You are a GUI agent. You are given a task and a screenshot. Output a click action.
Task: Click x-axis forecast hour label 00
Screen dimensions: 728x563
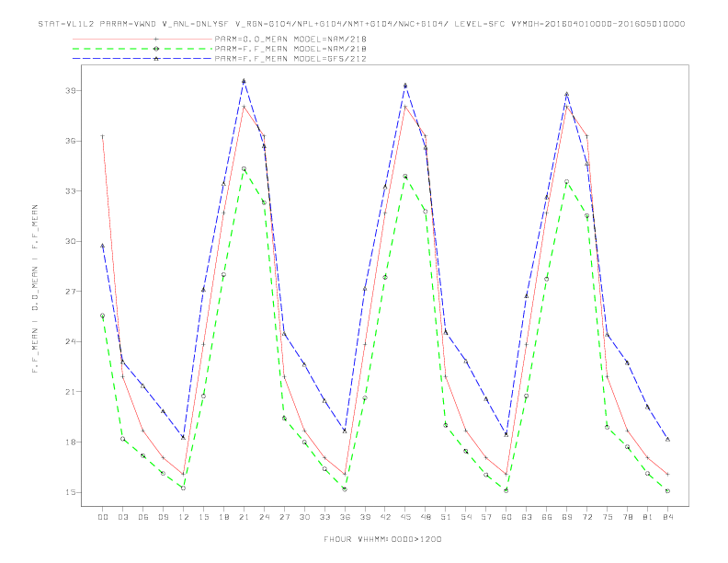click(x=103, y=517)
